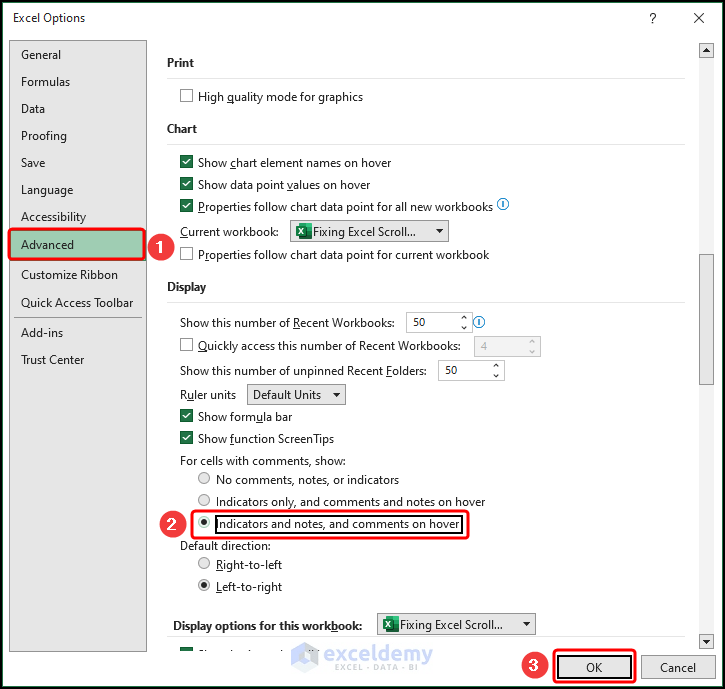This screenshot has width=725, height=689.
Task: Select Left-to-right default direction
Action: click(204, 585)
